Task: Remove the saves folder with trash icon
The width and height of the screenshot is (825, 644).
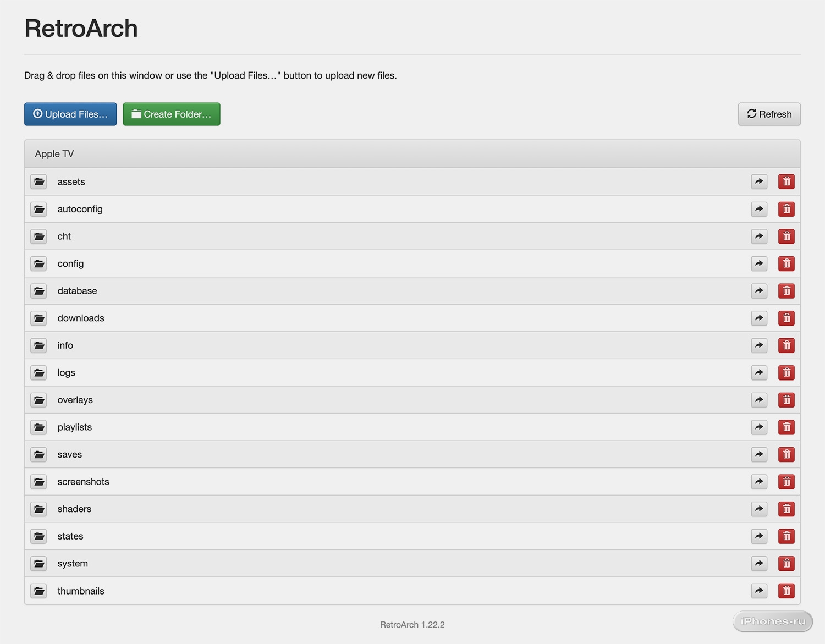Action: [x=786, y=454]
